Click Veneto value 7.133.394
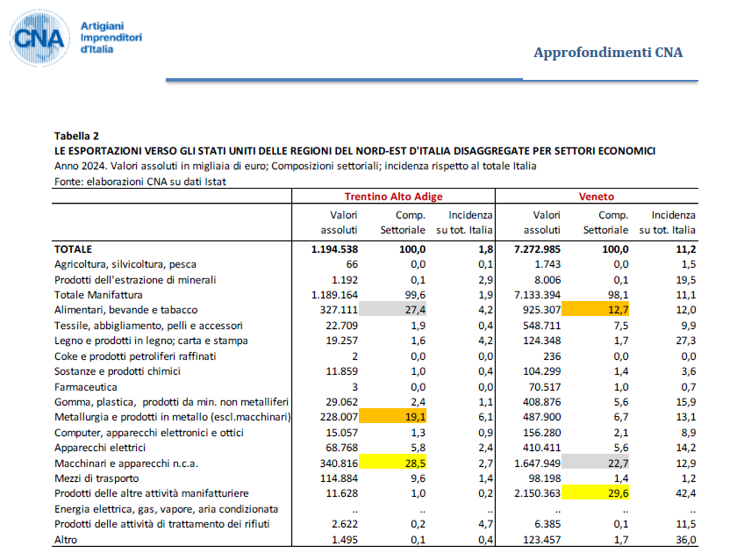 pos(537,295)
